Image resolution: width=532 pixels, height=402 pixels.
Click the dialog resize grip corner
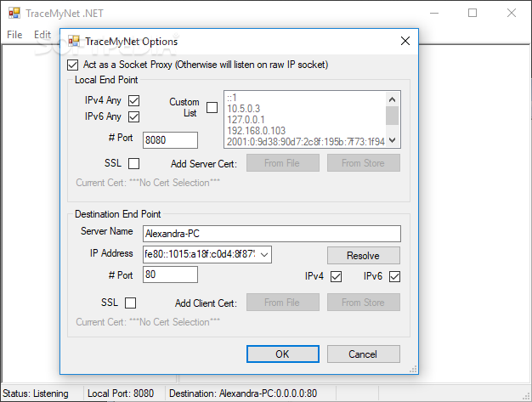(x=413, y=370)
